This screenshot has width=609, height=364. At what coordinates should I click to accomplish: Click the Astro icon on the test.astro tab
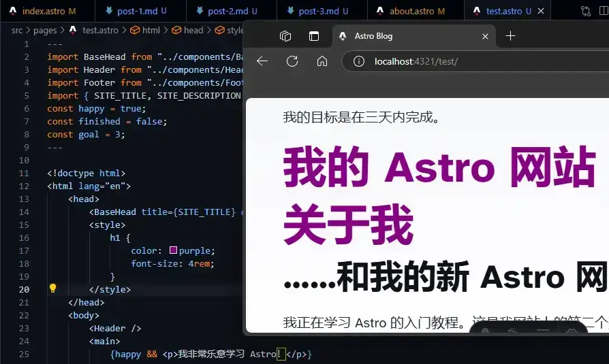pos(477,11)
